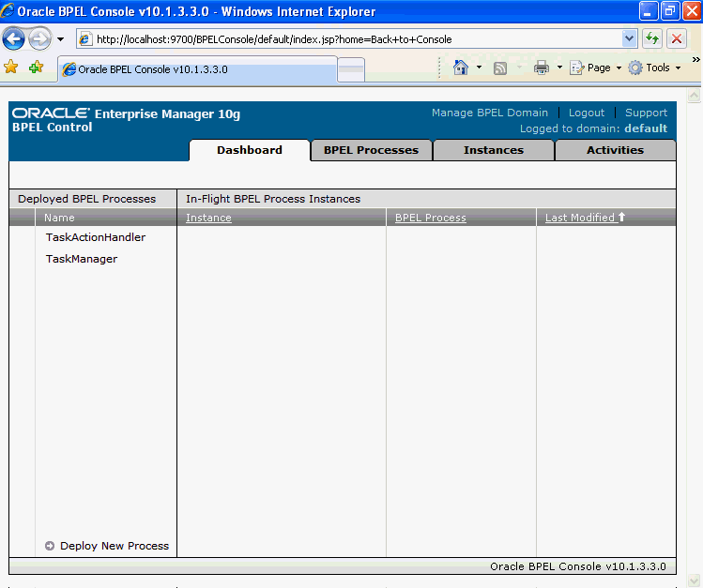Click Add to Favorites star-plus icon
This screenshot has width=703, height=588.
pyautogui.click(x=36, y=68)
